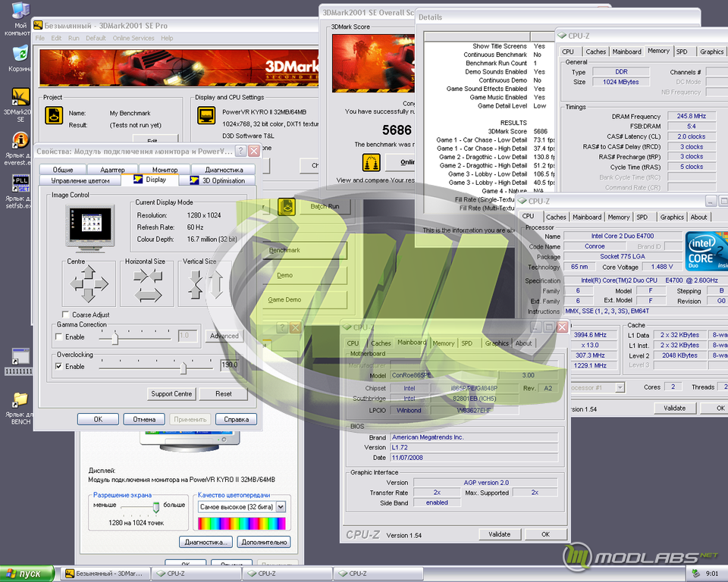Move image right with Centre right arrow
This screenshot has height=582, width=728.
pyautogui.click(x=101, y=283)
